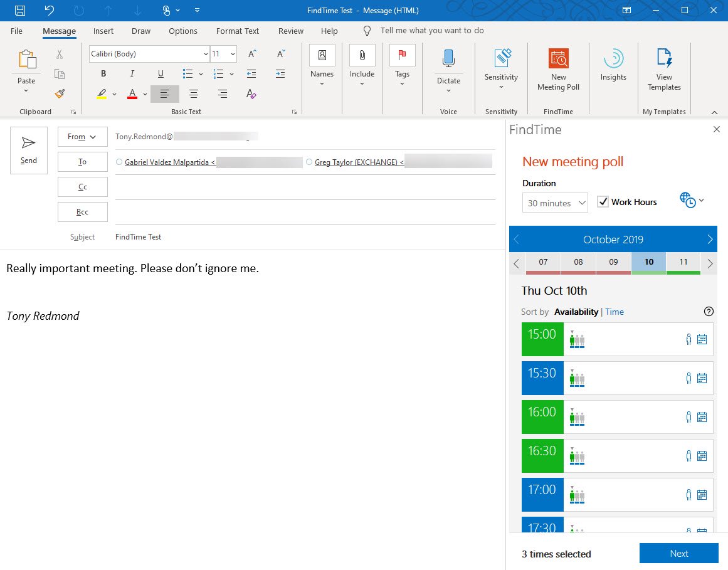This screenshot has width=728, height=570.
Task: Expand font color options arrow
Action: (145, 94)
